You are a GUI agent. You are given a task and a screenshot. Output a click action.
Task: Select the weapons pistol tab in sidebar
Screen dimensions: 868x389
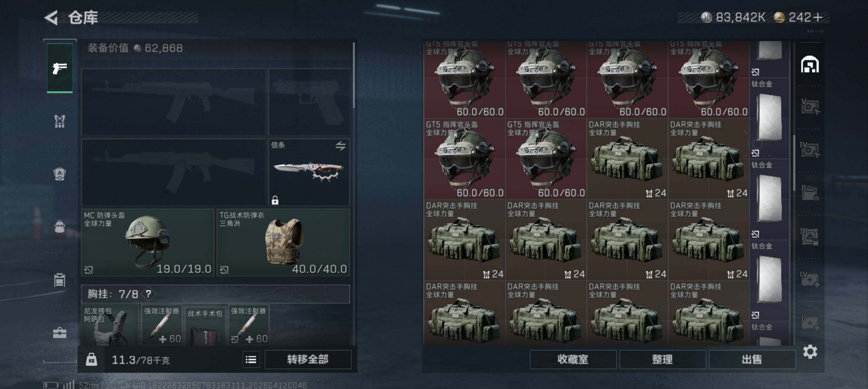(59, 68)
